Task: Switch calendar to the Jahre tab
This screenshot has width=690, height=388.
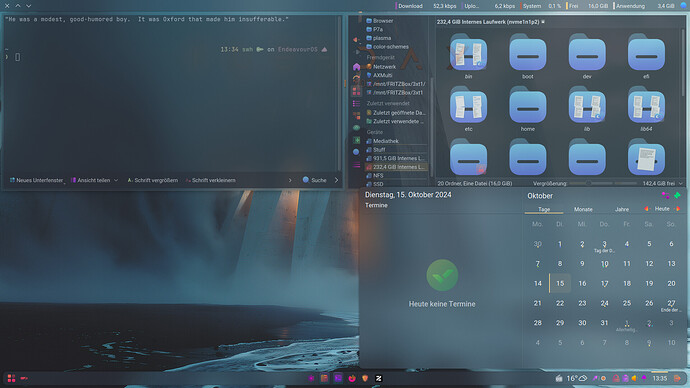Action: [x=621, y=209]
